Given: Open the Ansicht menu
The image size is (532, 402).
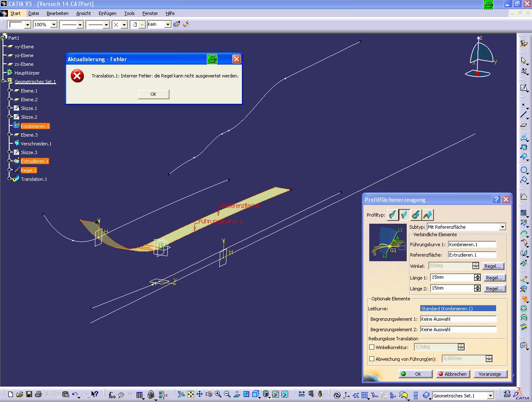Looking at the screenshot, I should point(83,13).
